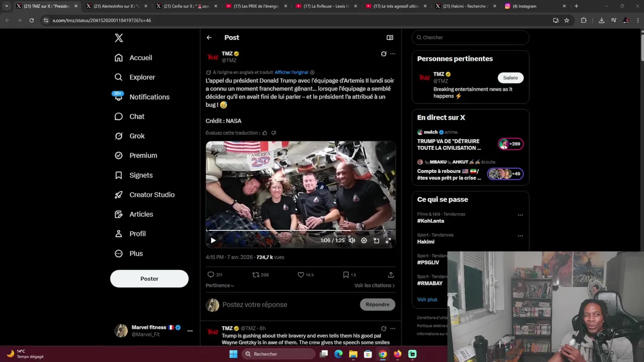Click Profil person icon
The image size is (644, 362).
pos(119,234)
